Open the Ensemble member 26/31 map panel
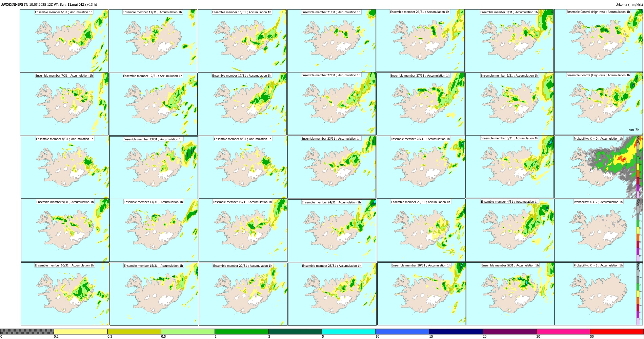This screenshot has height=339, width=644. click(420, 40)
